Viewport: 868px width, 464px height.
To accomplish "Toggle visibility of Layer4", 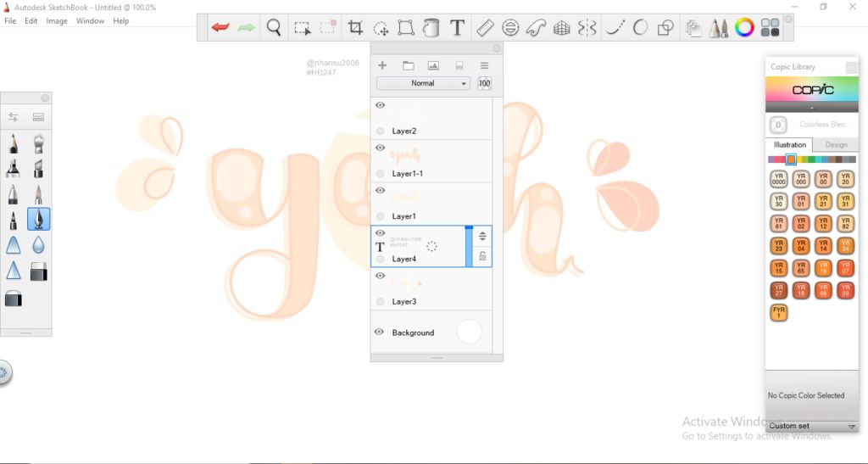I will 380,233.
